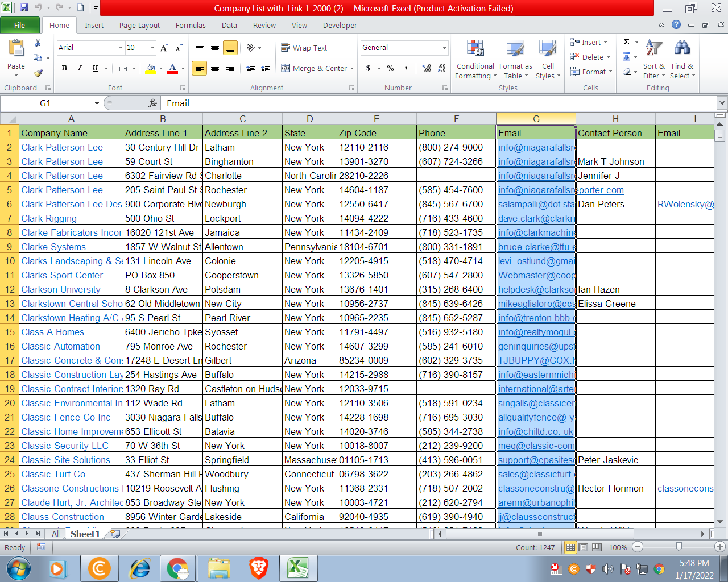Click the Decrease Font Size icon
Screen dimensions: 728x582
point(178,48)
